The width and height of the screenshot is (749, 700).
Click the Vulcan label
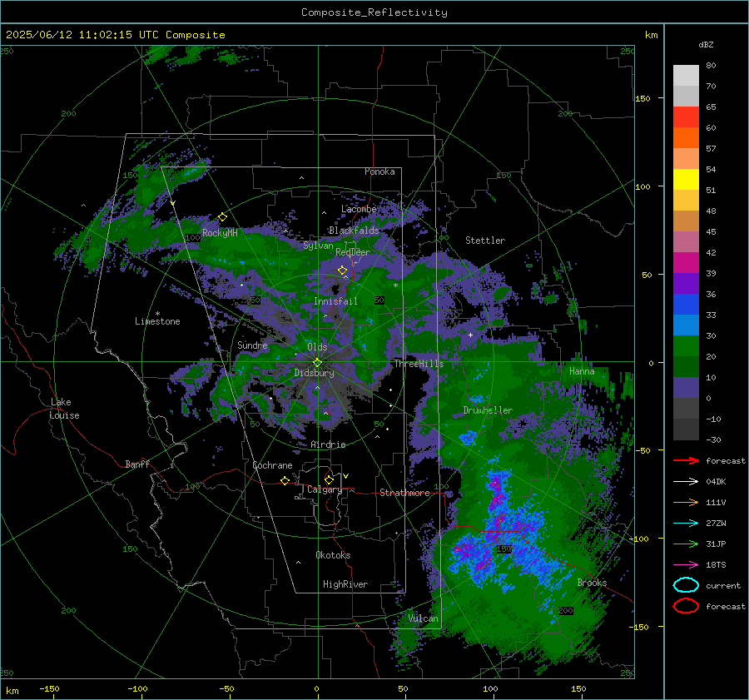pos(423,618)
